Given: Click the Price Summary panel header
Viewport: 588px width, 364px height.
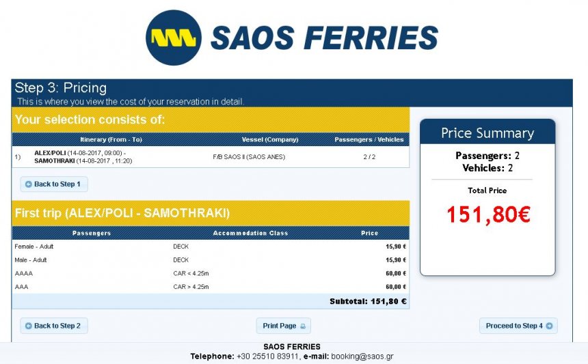Looking at the screenshot, I should [x=487, y=132].
